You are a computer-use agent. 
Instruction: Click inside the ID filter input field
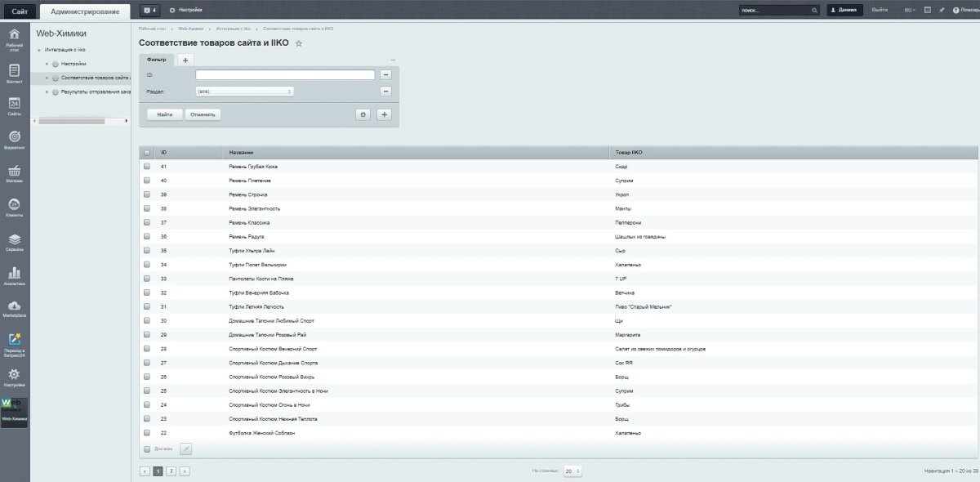click(x=286, y=74)
